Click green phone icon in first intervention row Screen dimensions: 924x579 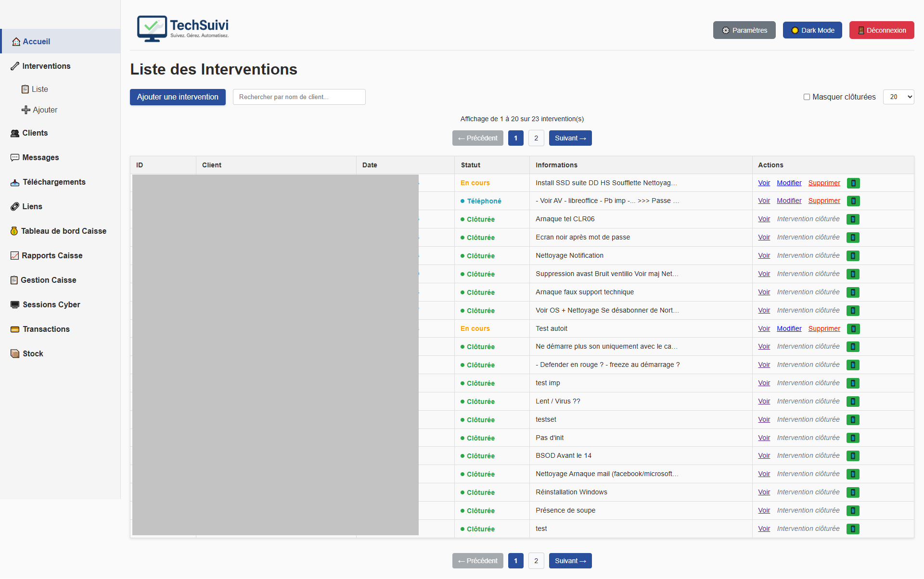[x=853, y=183]
